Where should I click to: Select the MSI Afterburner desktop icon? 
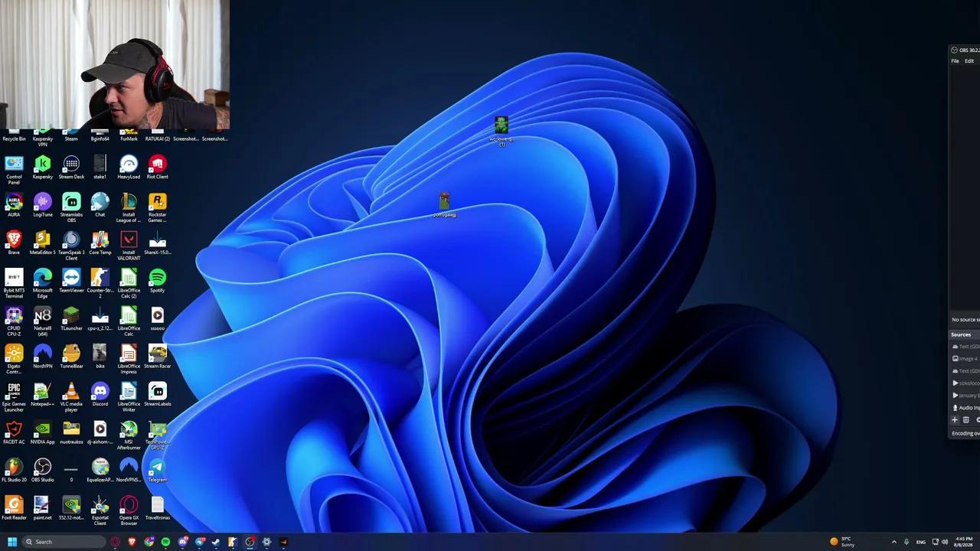click(129, 435)
